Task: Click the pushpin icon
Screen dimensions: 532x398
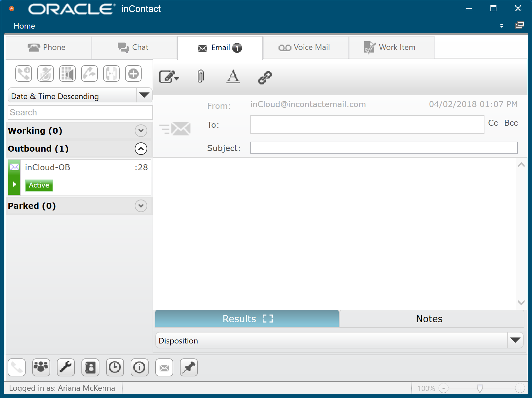Action: click(189, 367)
